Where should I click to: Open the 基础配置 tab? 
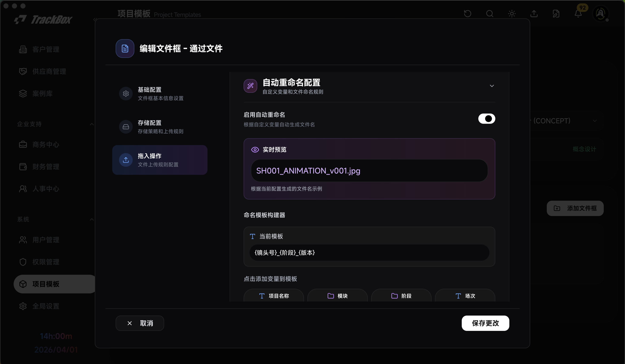coord(160,94)
